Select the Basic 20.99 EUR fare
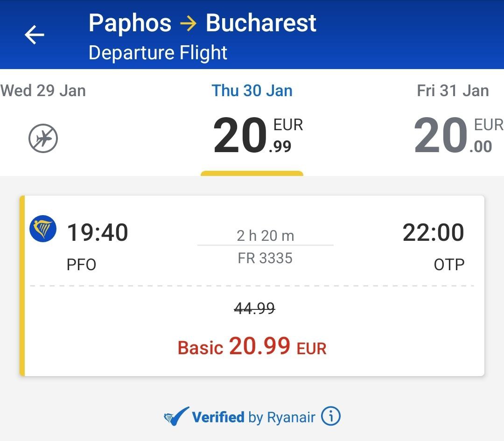Viewport: 504px width, 441px height. [x=252, y=347]
